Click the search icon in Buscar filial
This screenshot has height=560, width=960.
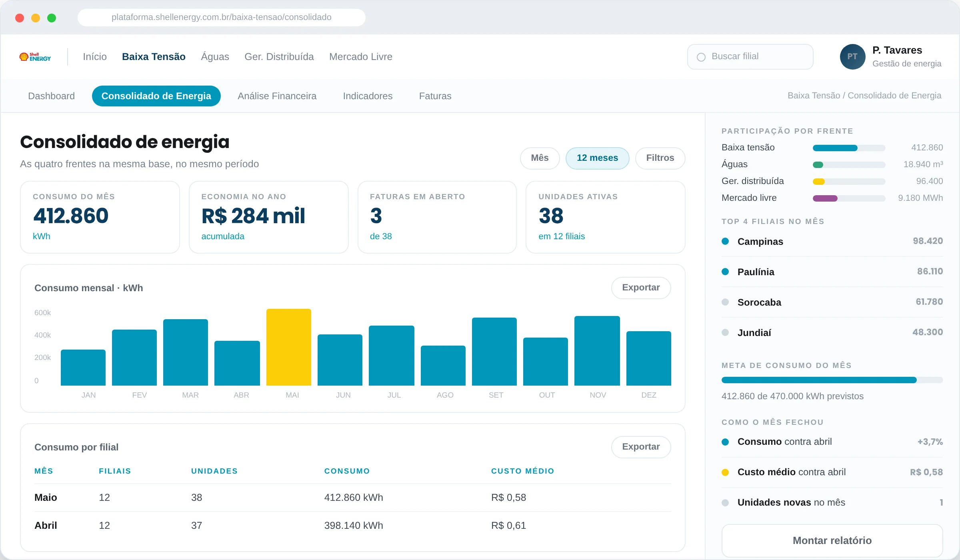[x=701, y=57]
